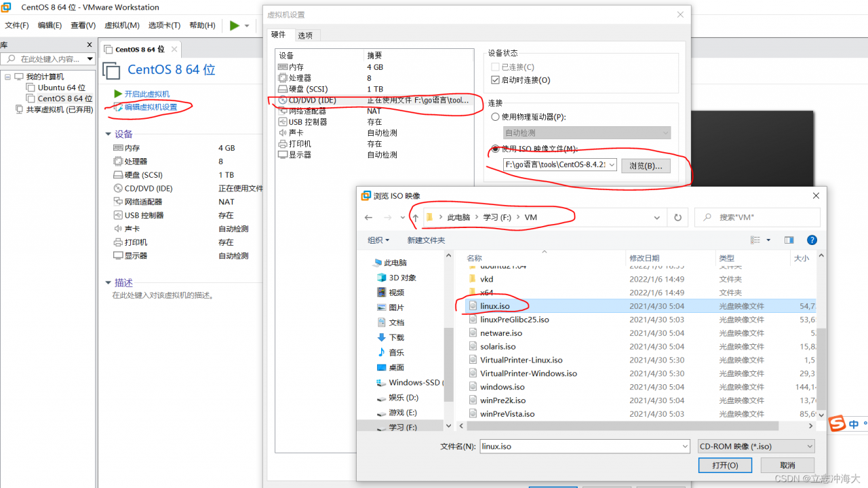Toggle the 启动时连接(O) checkbox

[495, 80]
